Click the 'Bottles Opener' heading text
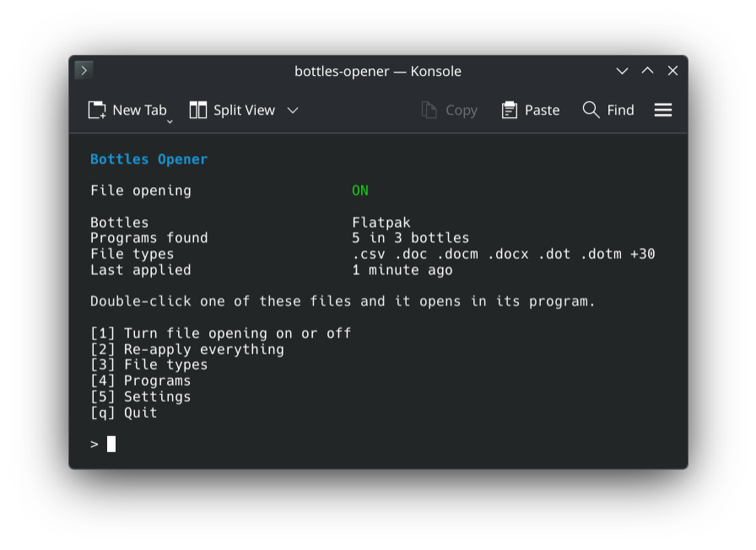 [149, 159]
